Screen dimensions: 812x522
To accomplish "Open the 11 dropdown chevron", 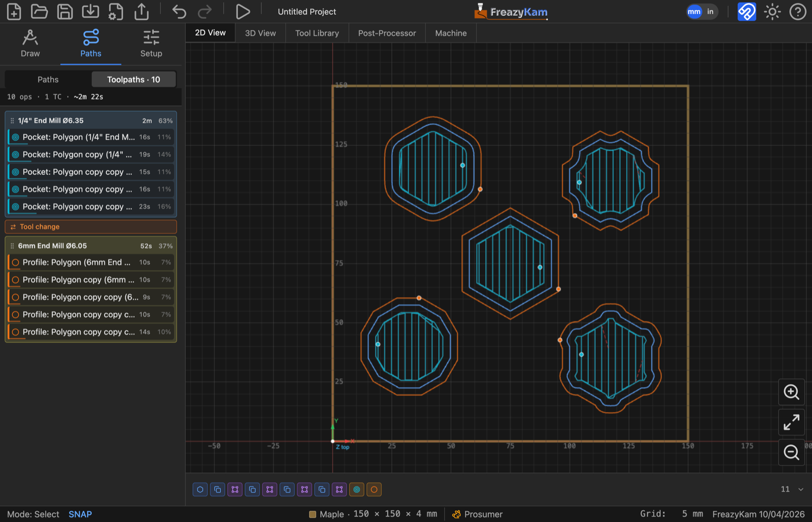I will 801,490.
